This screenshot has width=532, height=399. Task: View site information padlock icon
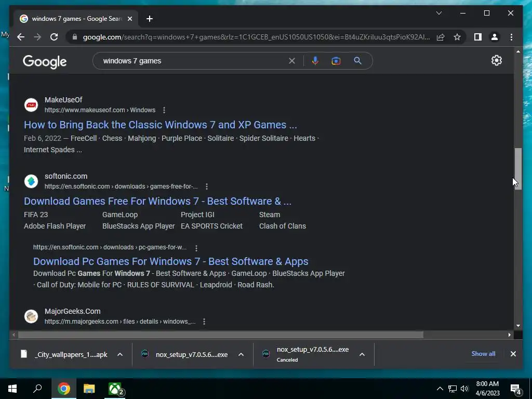click(x=75, y=37)
